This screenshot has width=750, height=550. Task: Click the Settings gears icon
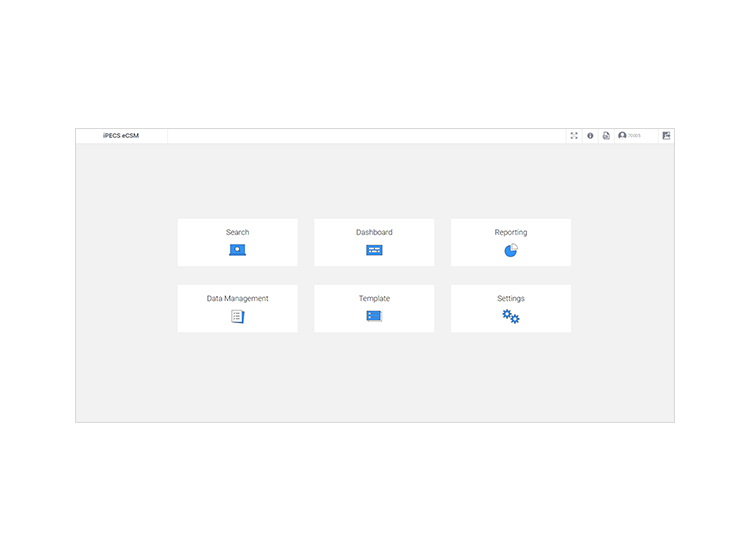tap(511, 316)
